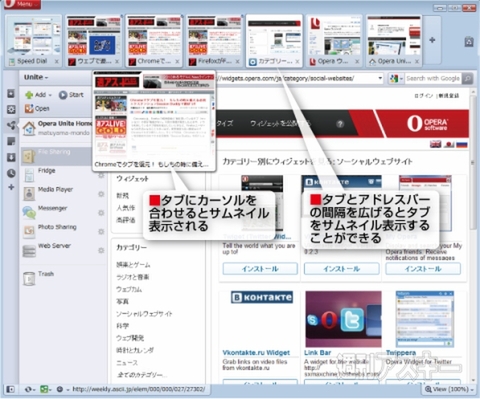
Task: Open the Opera Link sync icon in status bar
Action: [x=29, y=389]
